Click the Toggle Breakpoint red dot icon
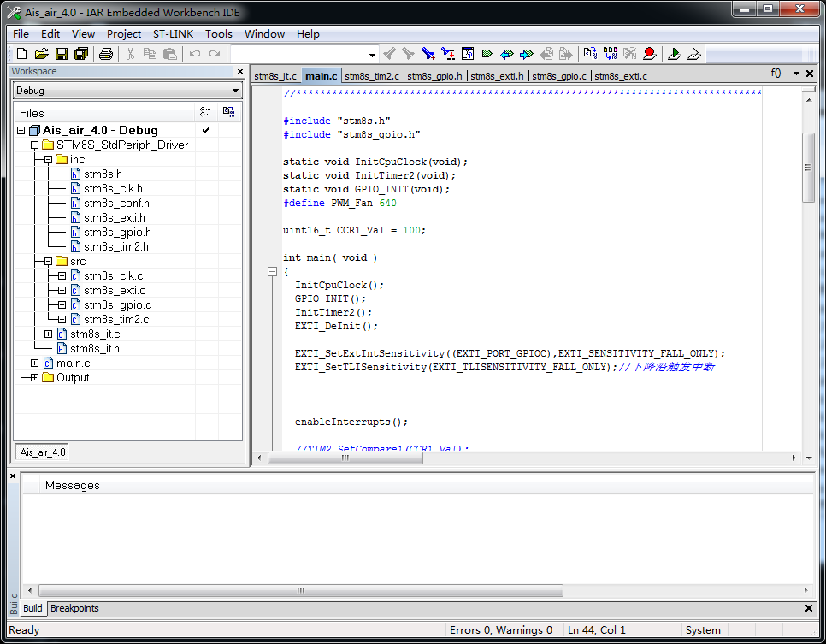Screen dimensions: 826x644 (650, 54)
